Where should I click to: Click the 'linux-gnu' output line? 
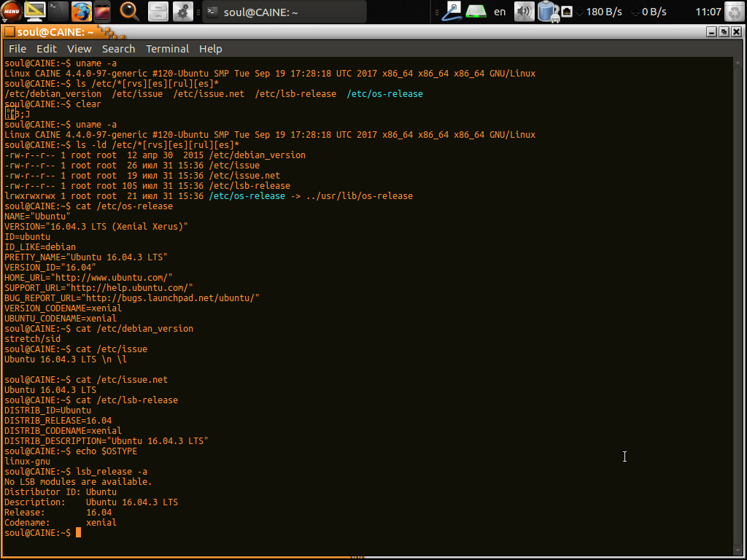click(x=27, y=461)
